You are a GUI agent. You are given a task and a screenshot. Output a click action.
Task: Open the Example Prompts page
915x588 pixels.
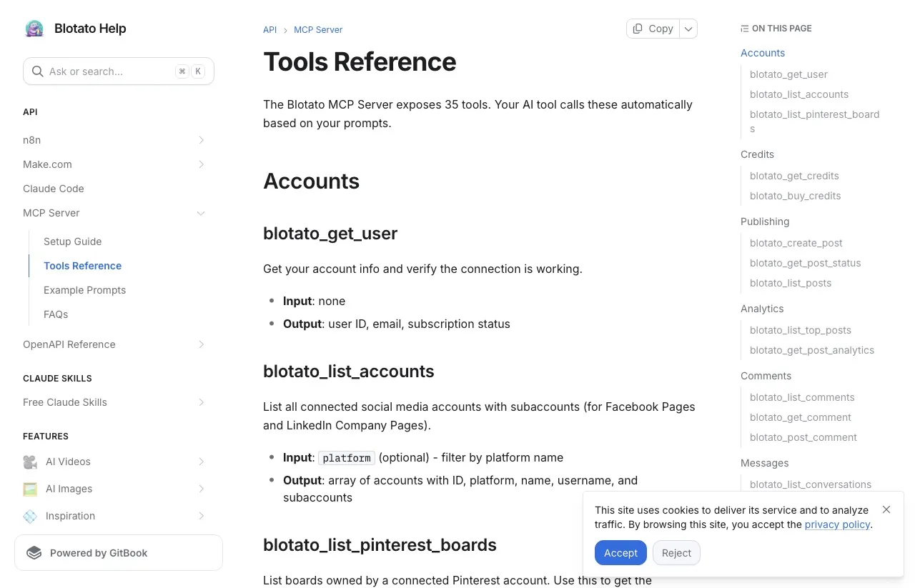(85, 290)
